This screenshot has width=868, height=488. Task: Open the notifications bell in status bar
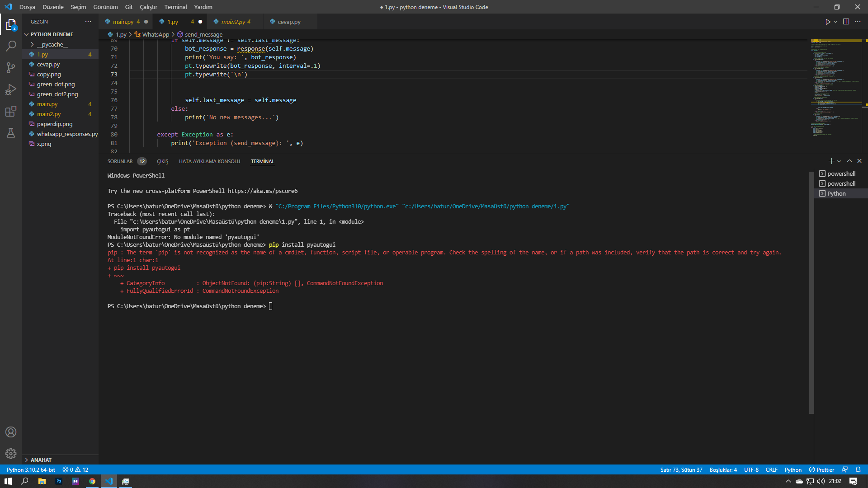(858, 470)
